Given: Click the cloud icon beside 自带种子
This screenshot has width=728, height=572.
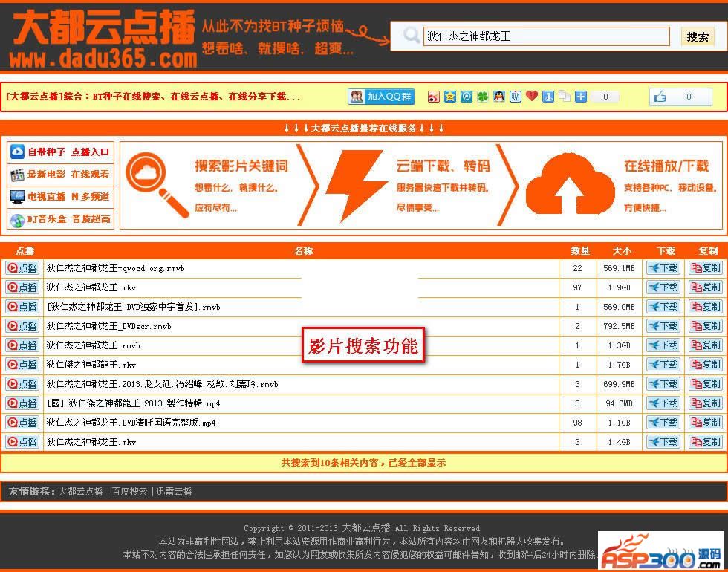Looking at the screenshot, I should coord(17,152).
